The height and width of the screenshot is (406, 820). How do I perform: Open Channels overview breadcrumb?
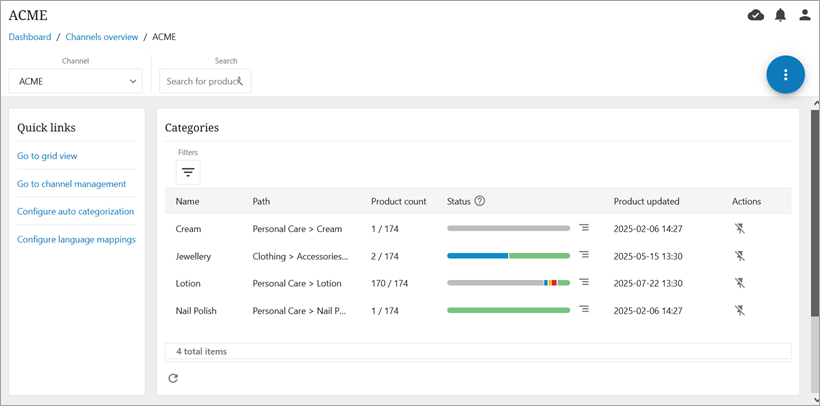click(x=102, y=37)
